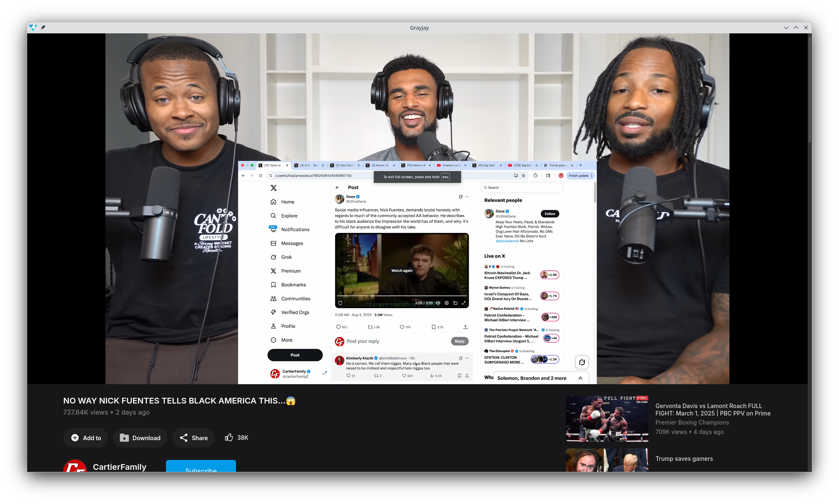Open CartierFamily channel avatar

pyautogui.click(x=75, y=467)
